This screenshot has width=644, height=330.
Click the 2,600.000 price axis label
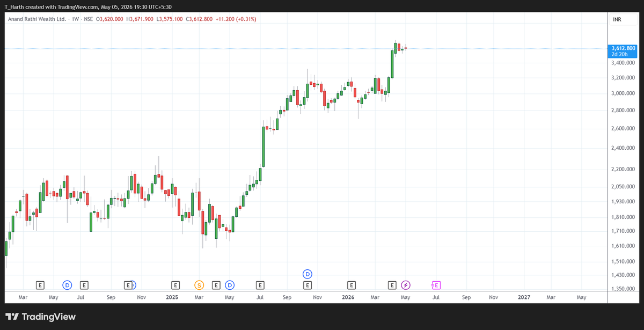[623, 129]
